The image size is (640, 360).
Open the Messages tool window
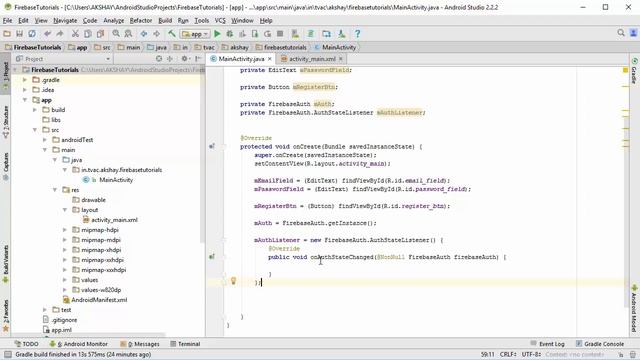point(140,344)
